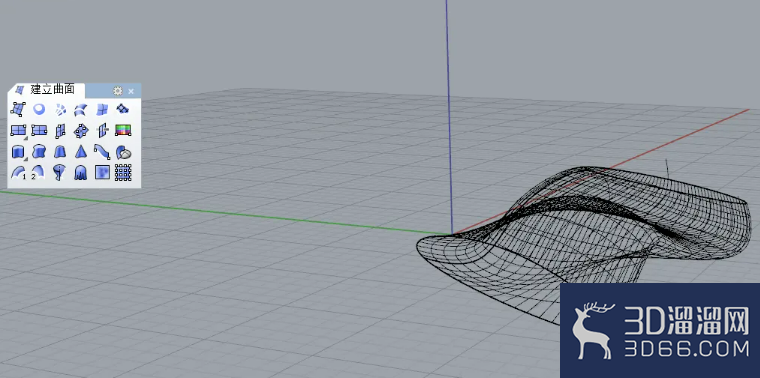The height and width of the screenshot is (378, 760).
Task: Select the Patch surface tool
Action: 123,110
